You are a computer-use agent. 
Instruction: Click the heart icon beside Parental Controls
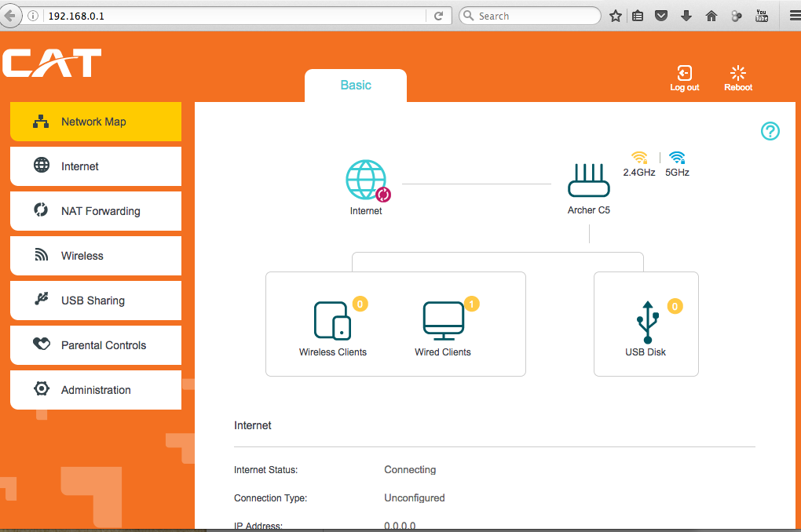[42, 344]
